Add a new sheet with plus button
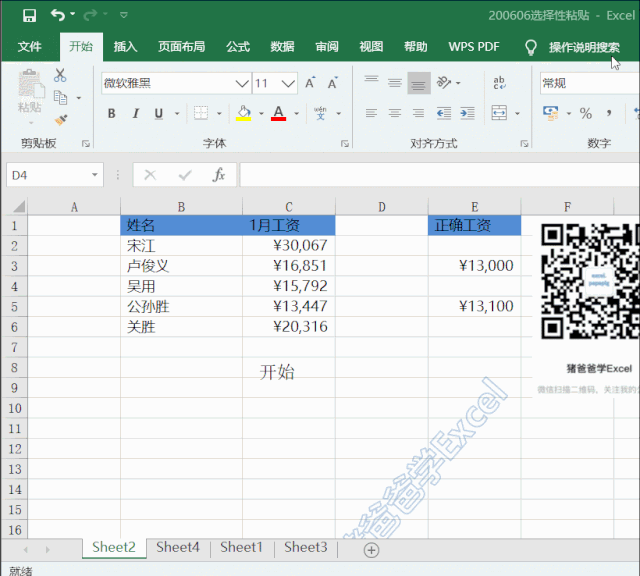This screenshot has width=640, height=576. (x=371, y=550)
